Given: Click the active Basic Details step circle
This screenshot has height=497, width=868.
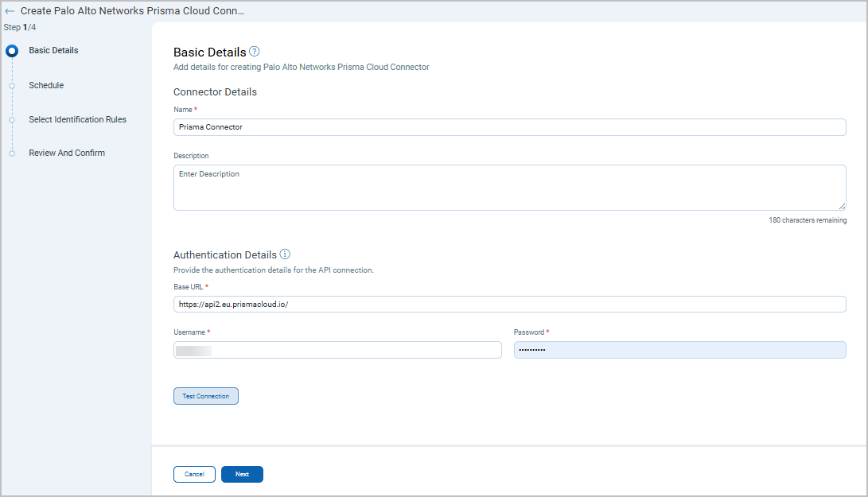Looking at the screenshot, I should tap(12, 51).
